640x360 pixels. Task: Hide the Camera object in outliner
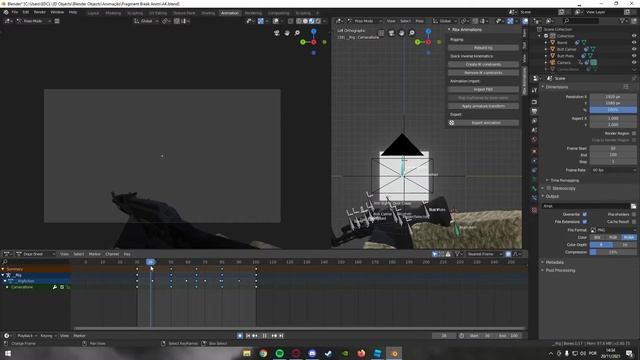pos(634,62)
